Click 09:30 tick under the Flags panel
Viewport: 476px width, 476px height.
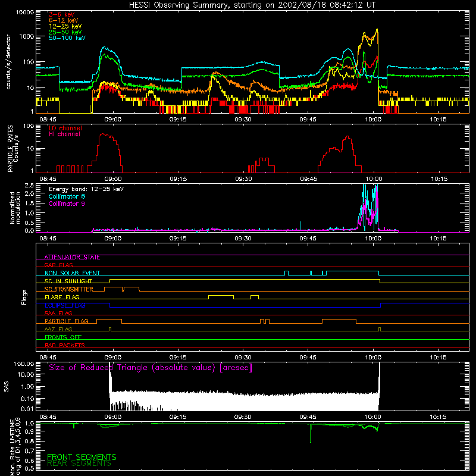click(x=243, y=358)
